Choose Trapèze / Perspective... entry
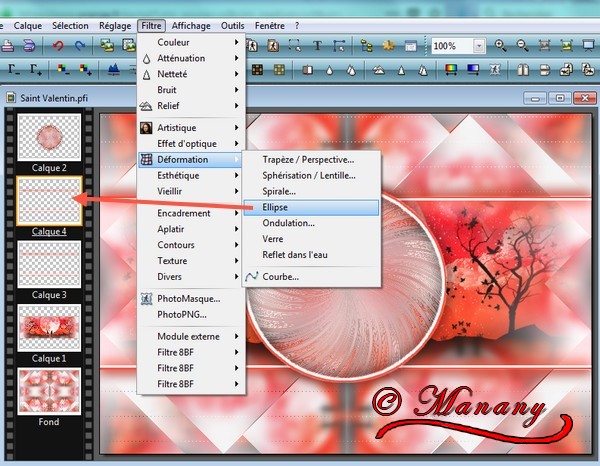This screenshot has width=600, height=466. [x=311, y=160]
